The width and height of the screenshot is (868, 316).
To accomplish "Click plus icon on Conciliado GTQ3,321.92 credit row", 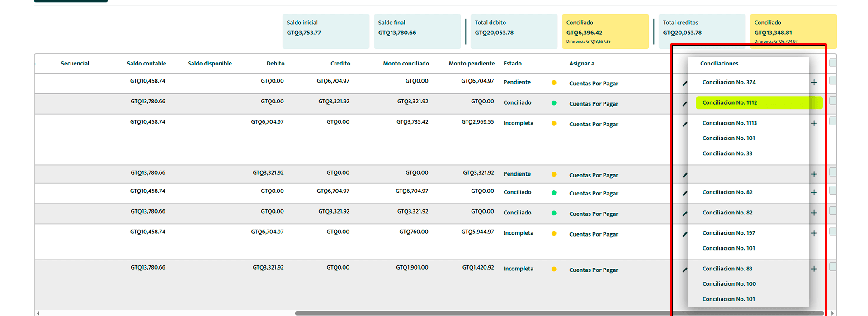I will click(814, 213).
